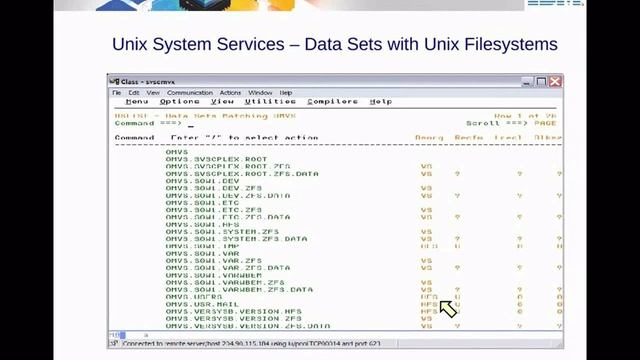
Task: Click the Lrecl column header
Action: [508, 138]
